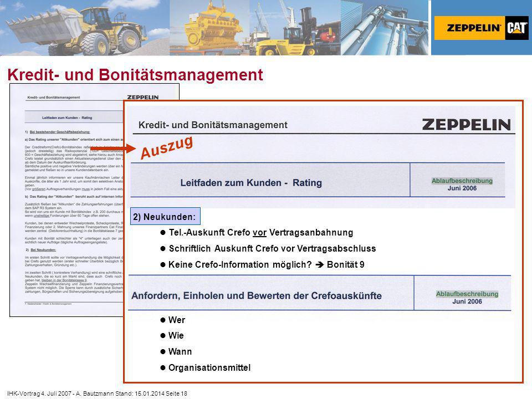
Task: Click the Zeppelin CAT logo in the banner
Action: click(x=481, y=28)
